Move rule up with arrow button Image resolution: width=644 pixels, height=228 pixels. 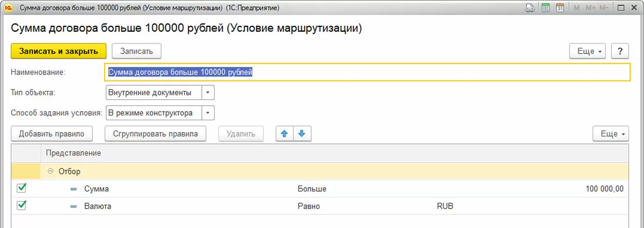[284, 134]
